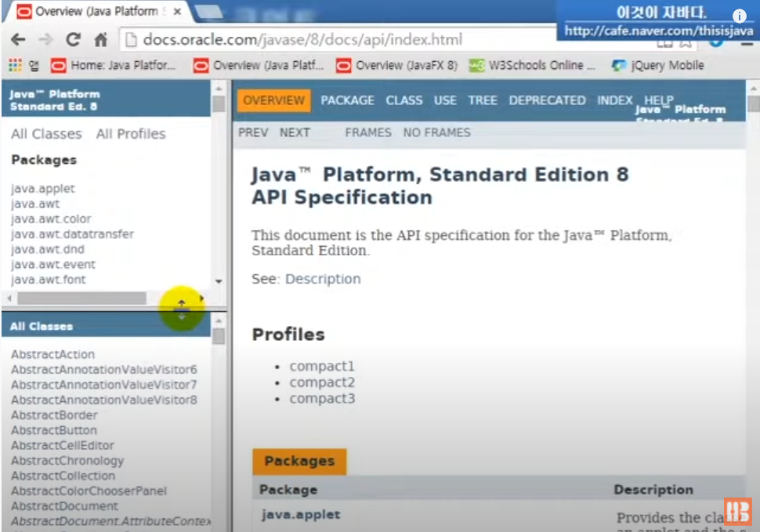Open AbstractCellEditor class link
The image size is (760, 532).
63,445
